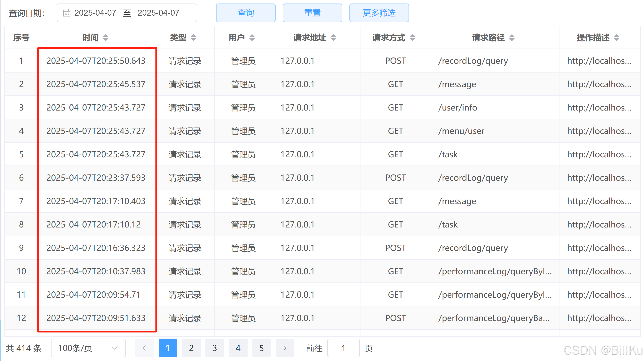Open 更多筛选 filter options
Screen dimensions: 644x361
379,13
